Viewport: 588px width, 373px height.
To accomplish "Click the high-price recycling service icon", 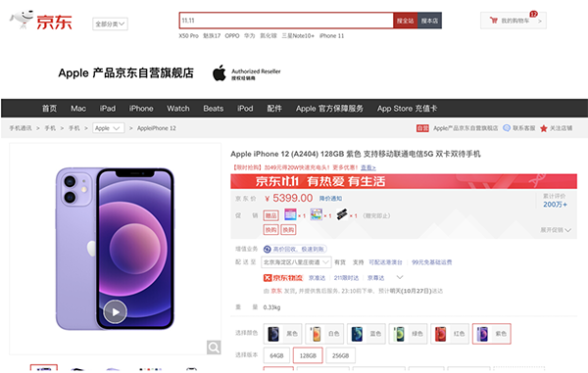I will click(x=267, y=249).
